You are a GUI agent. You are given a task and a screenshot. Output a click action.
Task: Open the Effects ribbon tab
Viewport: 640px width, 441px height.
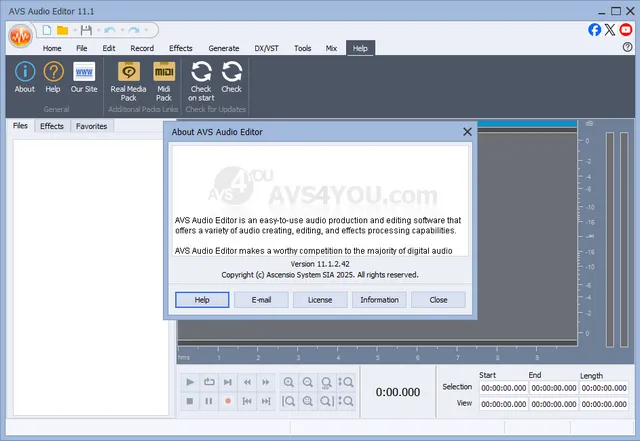(181, 48)
